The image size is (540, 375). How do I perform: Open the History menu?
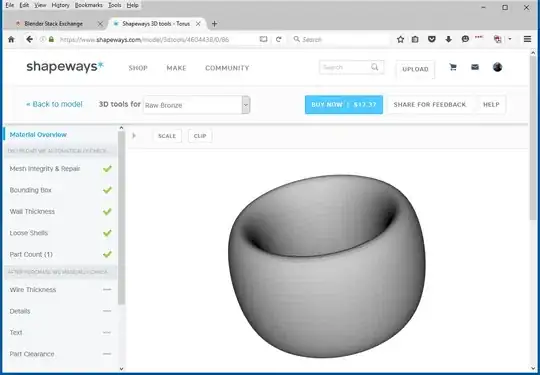(x=60, y=5)
